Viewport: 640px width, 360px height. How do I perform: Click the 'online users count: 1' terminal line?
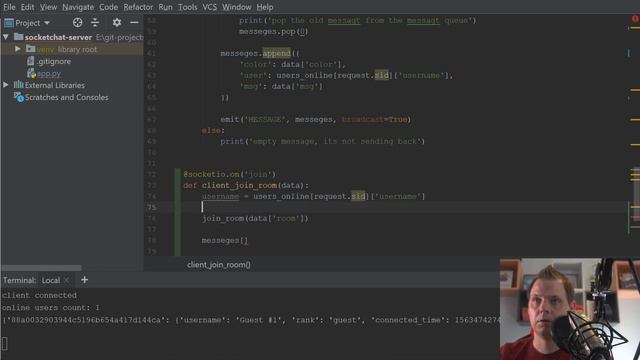51,307
